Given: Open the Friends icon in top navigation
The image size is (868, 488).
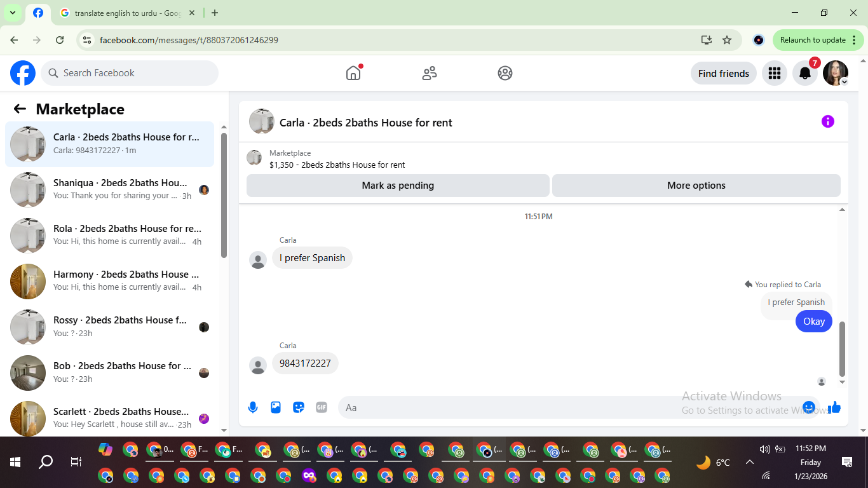Looking at the screenshot, I should [x=430, y=73].
